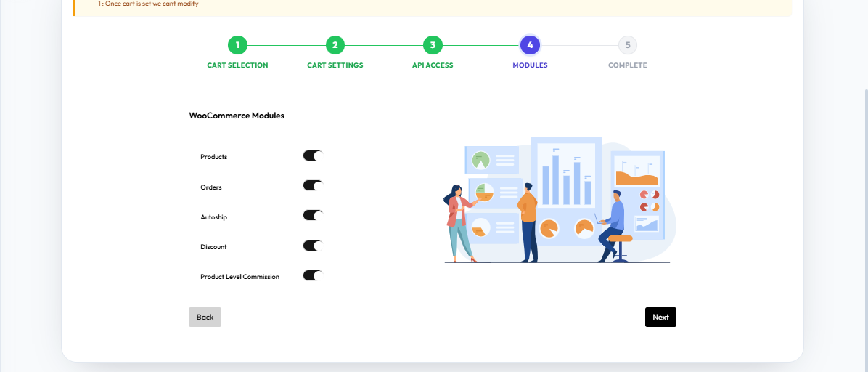
Task: Open the Cart Selection step label
Action: [237, 65]
